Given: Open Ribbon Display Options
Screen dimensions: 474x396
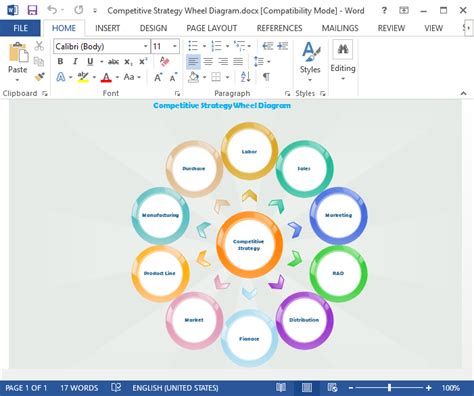Looking at the screenshot, I should click(x=404, y=10).
